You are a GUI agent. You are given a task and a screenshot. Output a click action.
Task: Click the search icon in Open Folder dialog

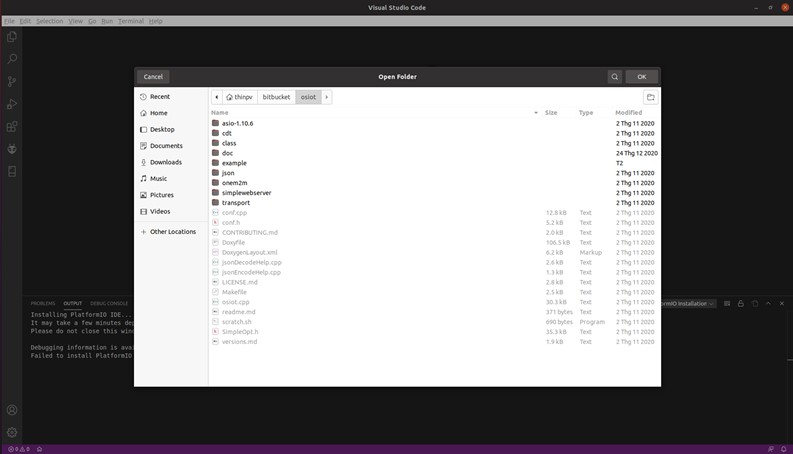(614, 77)
